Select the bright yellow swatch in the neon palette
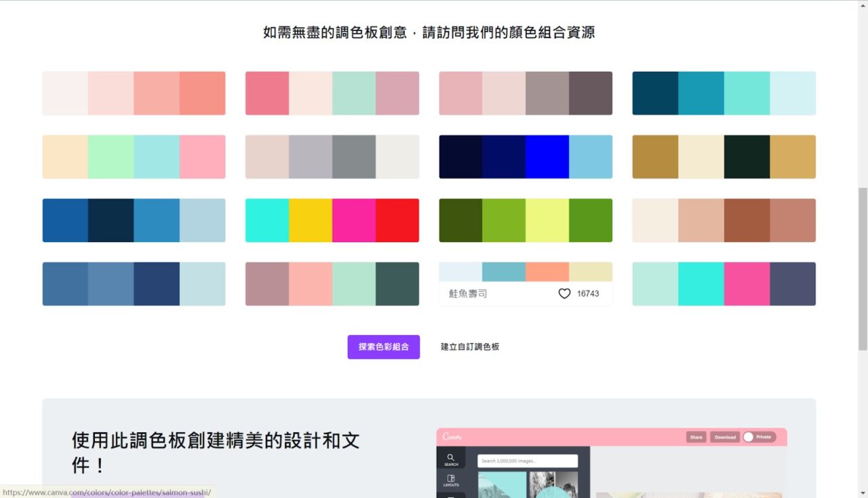 [x=311, y=221]
